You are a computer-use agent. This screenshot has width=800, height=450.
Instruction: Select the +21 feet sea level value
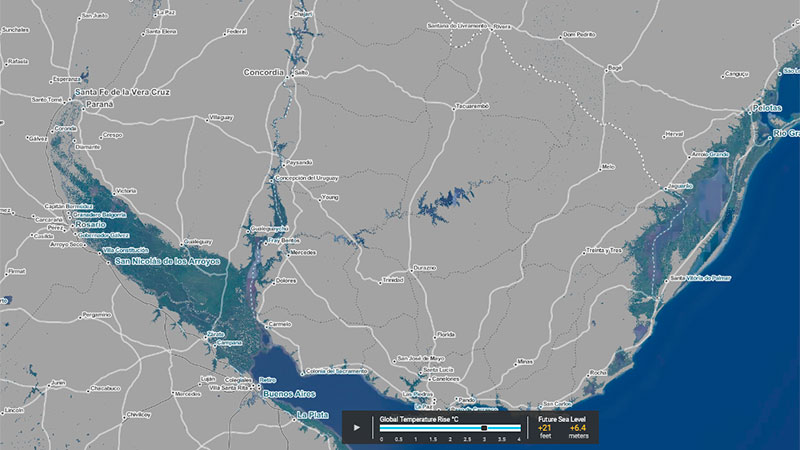[545, 428]
